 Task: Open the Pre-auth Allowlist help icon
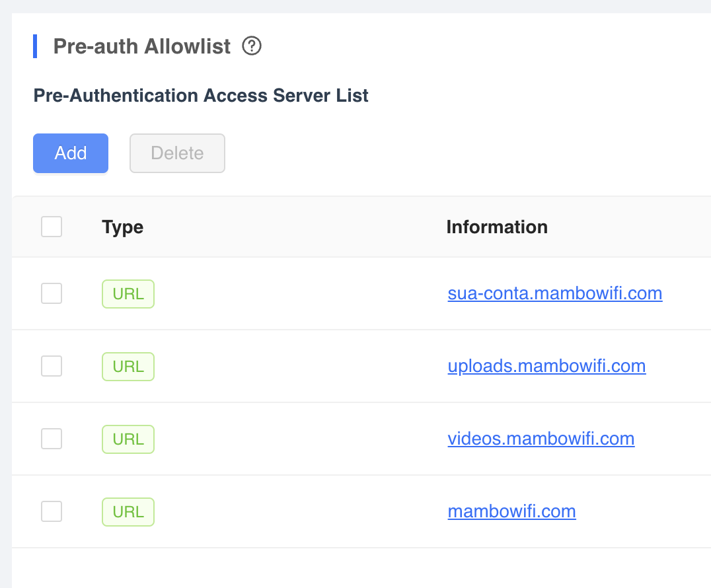point(252,46)
